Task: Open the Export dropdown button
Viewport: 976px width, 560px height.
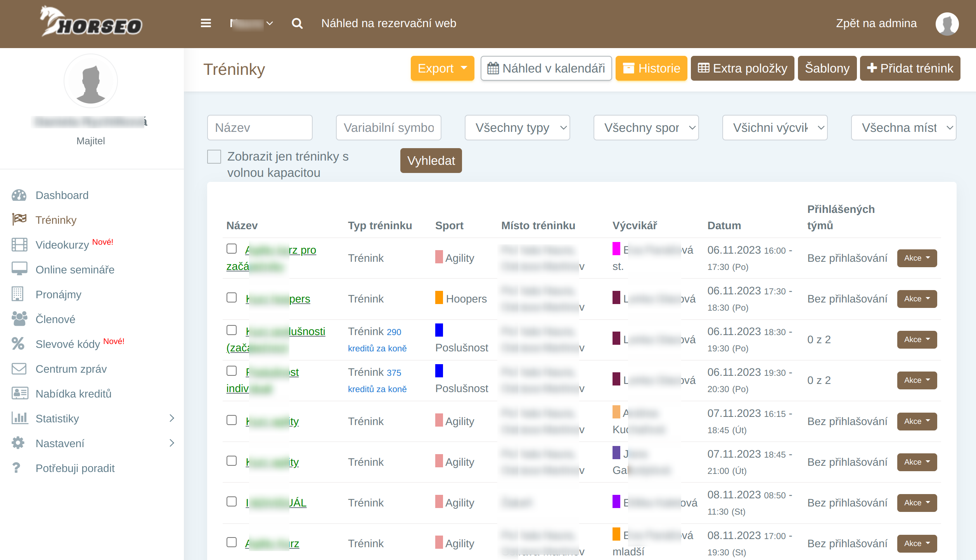Action: coord(442,68)
